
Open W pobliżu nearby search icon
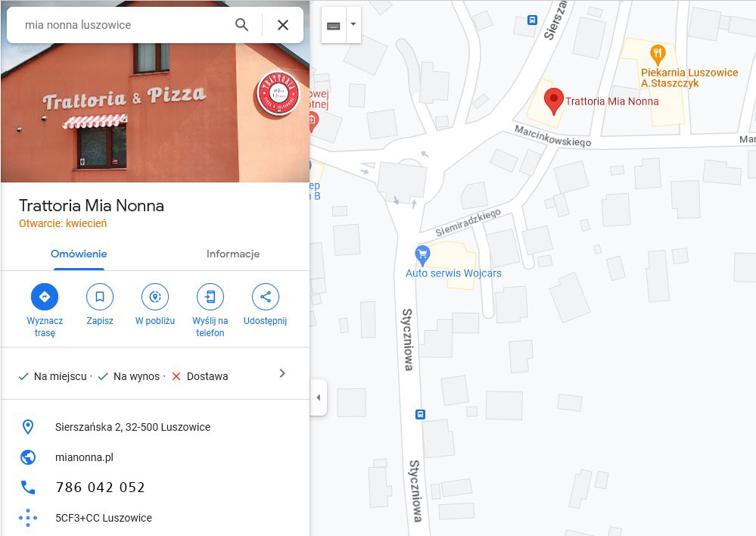(x=155, y=296)
